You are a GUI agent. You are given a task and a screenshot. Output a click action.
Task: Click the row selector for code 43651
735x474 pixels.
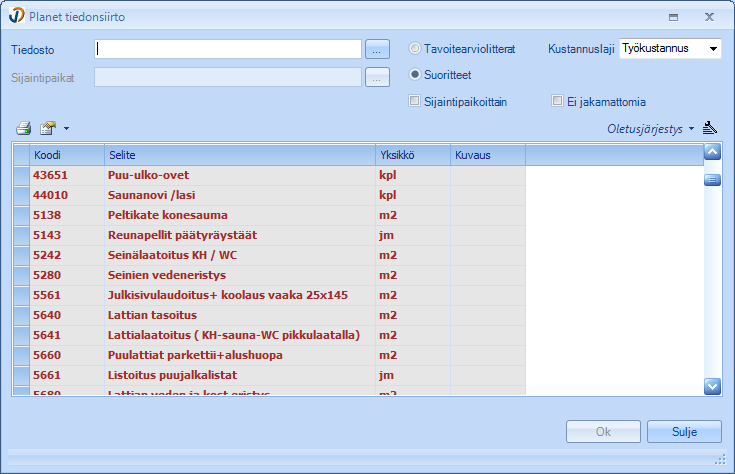coord(21,175)
